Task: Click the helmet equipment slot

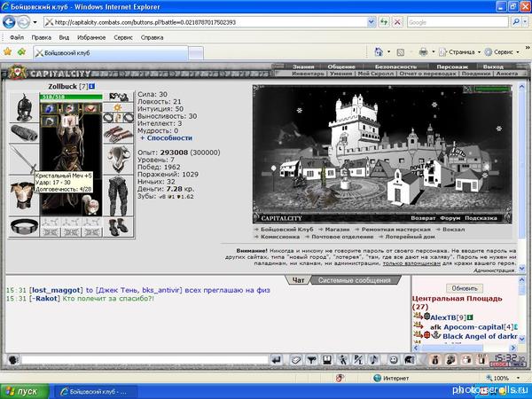Action: 24,107
